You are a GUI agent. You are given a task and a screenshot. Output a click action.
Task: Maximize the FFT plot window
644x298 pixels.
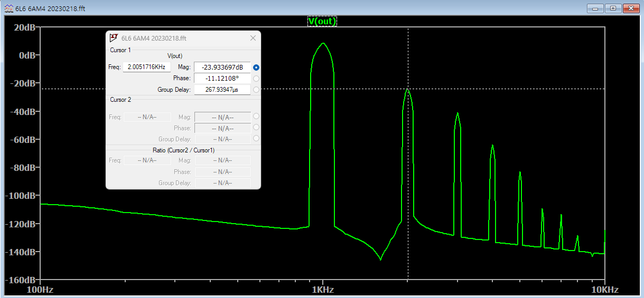point(613,8)
